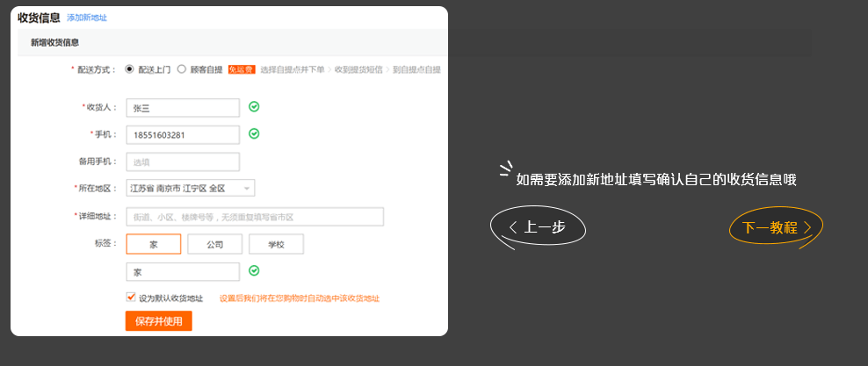Click the optional 备用手机 field
The image size is (868, 366).
click(183, 162)
